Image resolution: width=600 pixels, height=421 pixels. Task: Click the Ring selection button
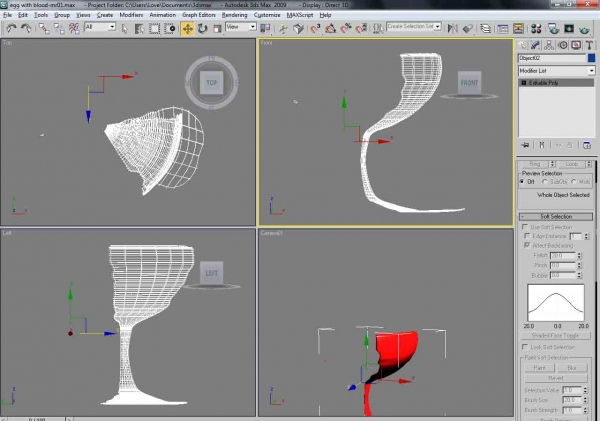pyautogui.click(x=535, y=164)
